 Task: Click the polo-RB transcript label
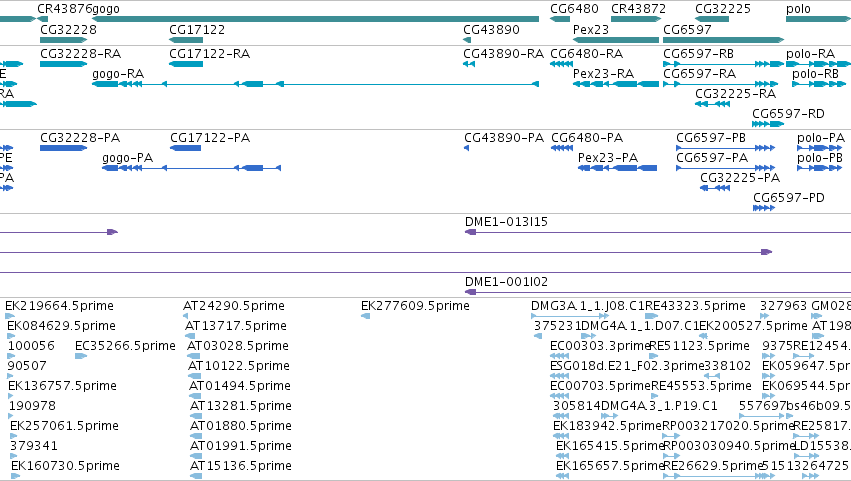pyautogui.click(x=816, y=74)
